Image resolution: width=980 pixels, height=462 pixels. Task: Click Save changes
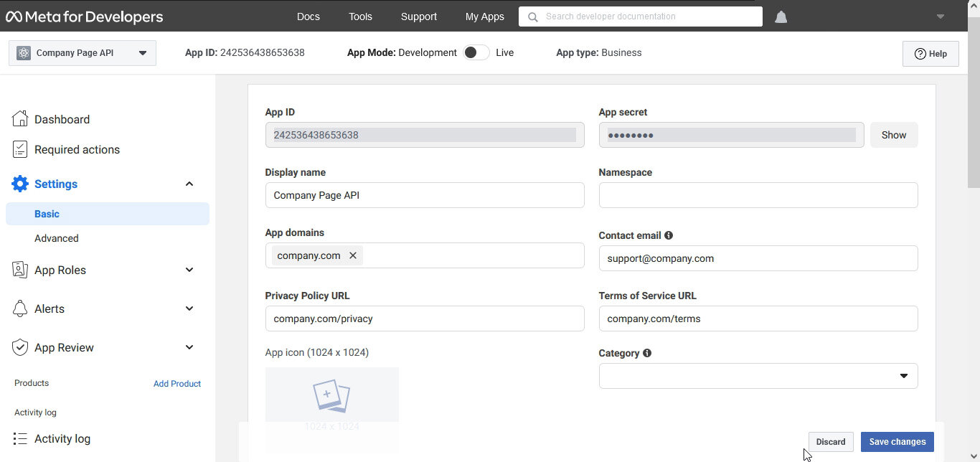click(897, 442)
